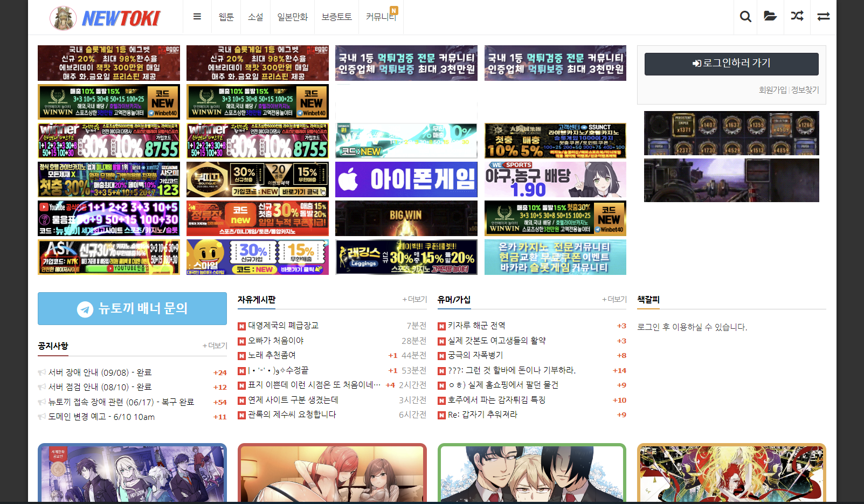864x504 pixels.
Task: Open post 노래 추천좀여
Action: (x=272, y=355)
